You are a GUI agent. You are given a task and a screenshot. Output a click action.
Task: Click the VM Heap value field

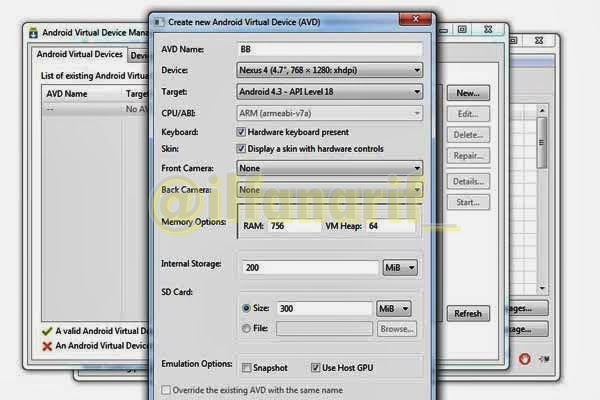[x=391, y=226]
